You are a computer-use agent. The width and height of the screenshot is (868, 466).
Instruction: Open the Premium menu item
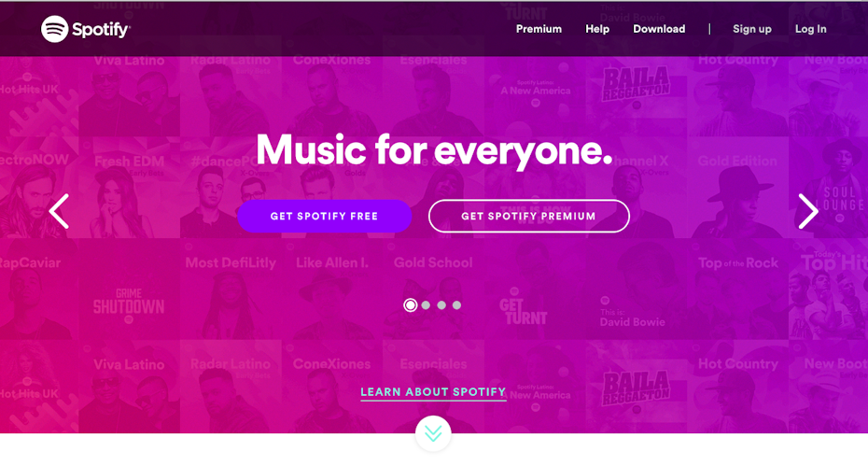click(539, 29)
